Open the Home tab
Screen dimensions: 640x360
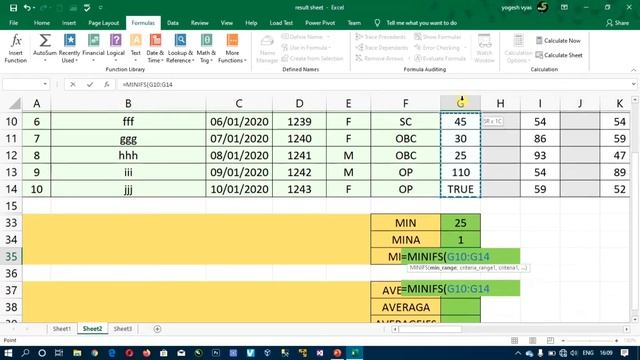click(x=42, y=23)
